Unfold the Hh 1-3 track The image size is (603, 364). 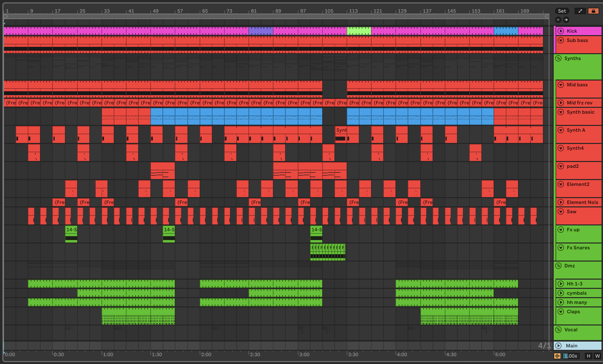tap(561, 284)
